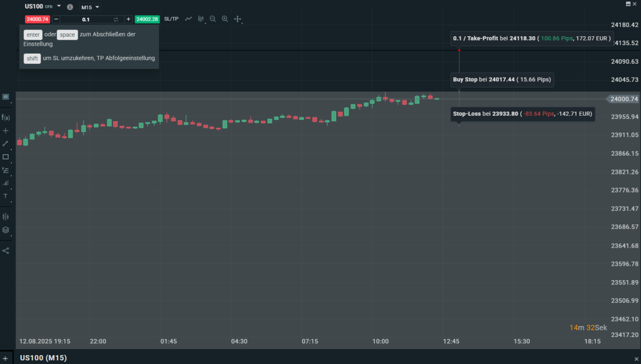Click the green buy price 24002.28 button
Screen dimensions: 641x364
coord(147,19)
